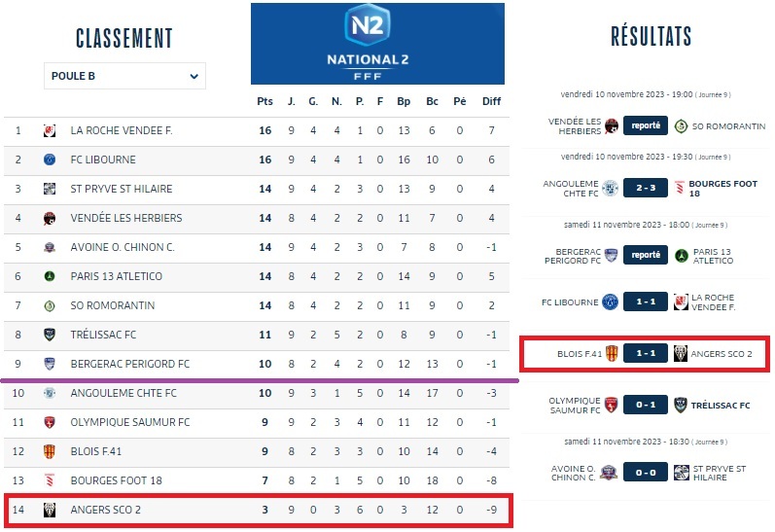The width and height of the screenshot is (775, 532).
Task: Click the Paris 13 Atletico crest in standings
Action: 49,276
